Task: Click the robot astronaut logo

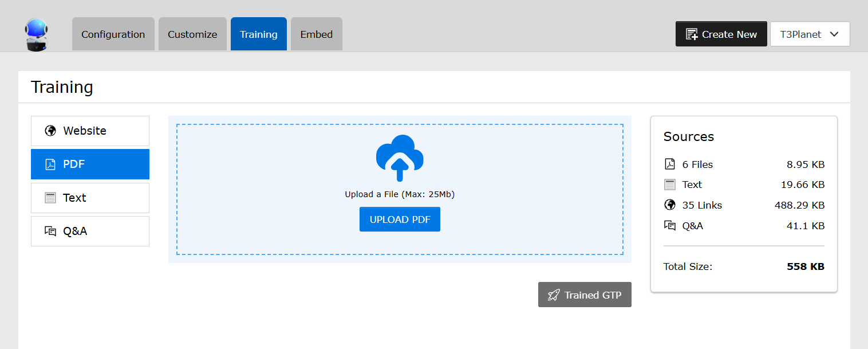Action: pyautogui.click(x=36, y=35)
